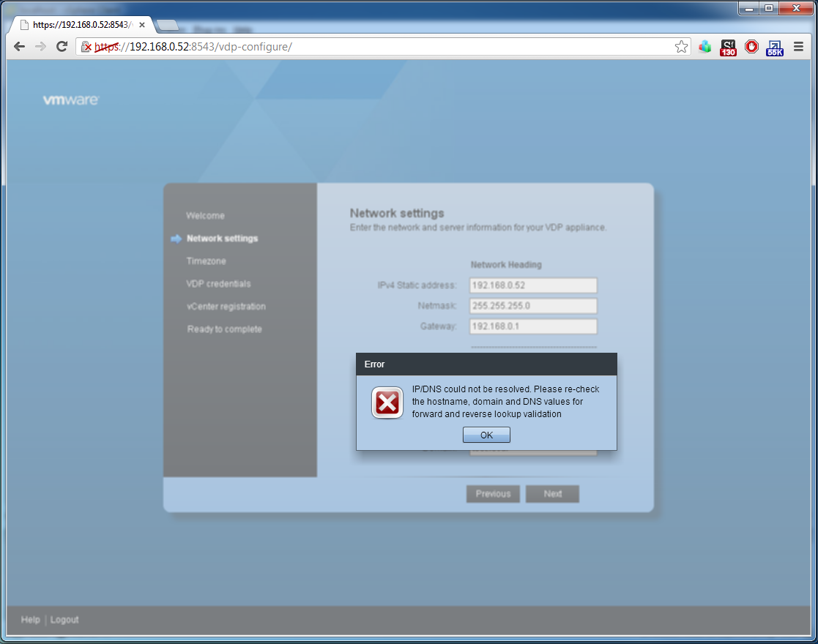Click the vmware logo
The height and width of the screenshot is (644, 818).
[71, 100]
